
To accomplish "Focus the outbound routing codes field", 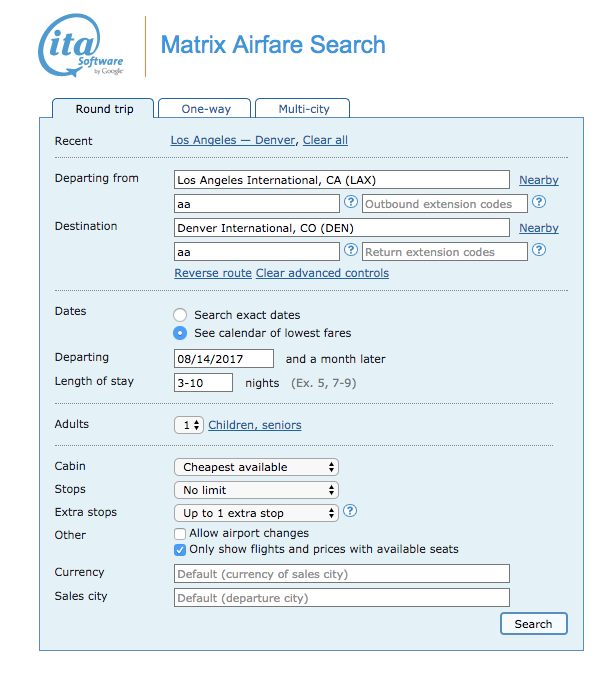I will coord(257,203).
